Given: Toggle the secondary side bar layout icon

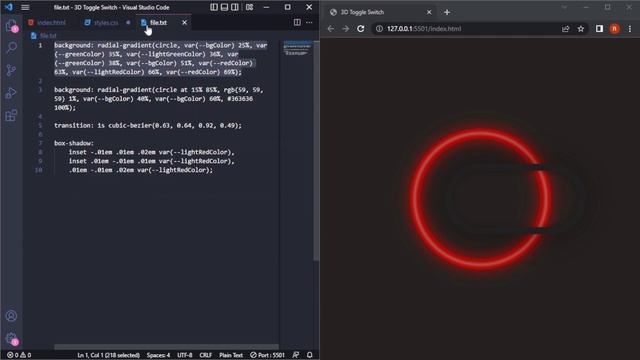Looking at the screenshot, I should click(x=235, y=7).
